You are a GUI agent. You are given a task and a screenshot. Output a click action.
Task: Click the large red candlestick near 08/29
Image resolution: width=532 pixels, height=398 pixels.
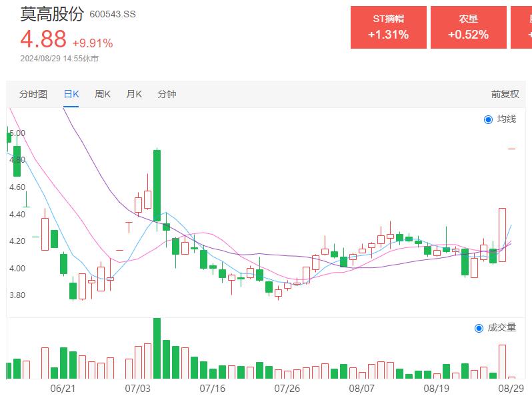502,234
